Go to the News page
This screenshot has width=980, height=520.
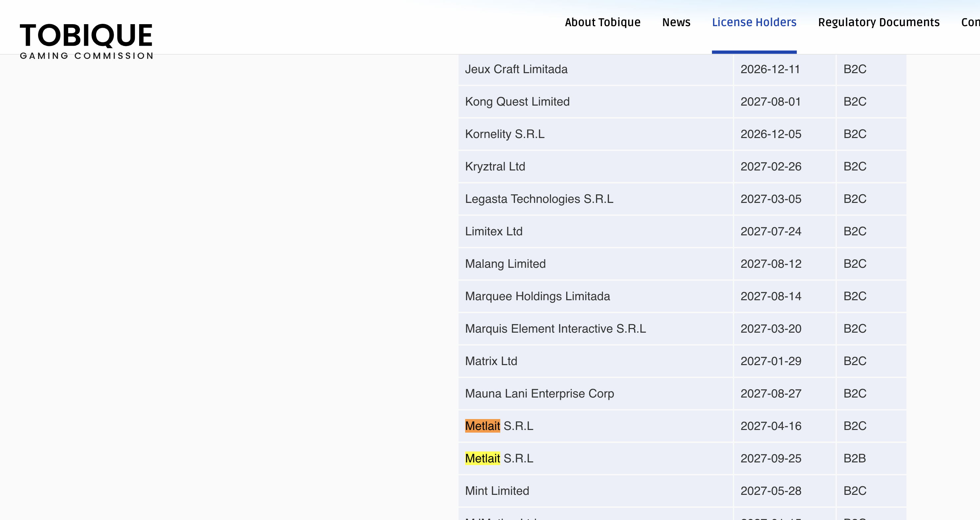(676, 23)
